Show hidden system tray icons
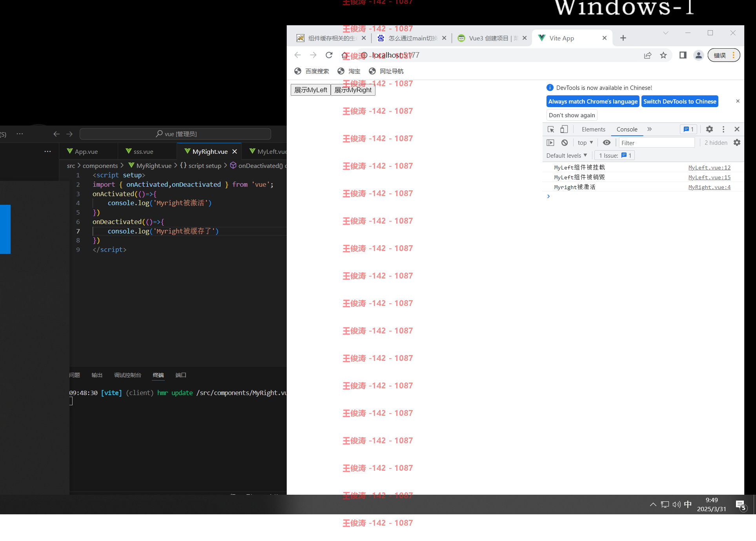 pyautogui.click(x=653, y=505)
